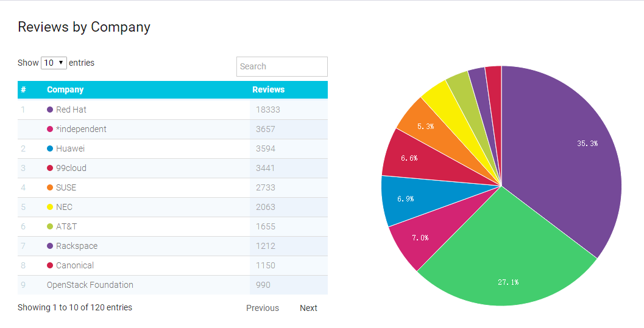Select the Rackspace company name
Viewport: 644px width, 328px height.
[77, 246]
